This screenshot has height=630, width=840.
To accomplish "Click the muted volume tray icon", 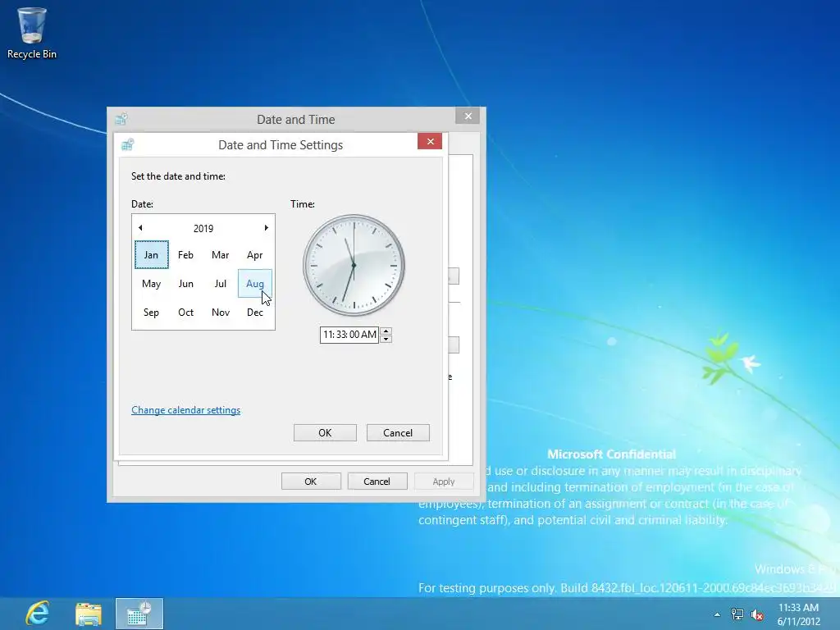I will pos(757,614).
